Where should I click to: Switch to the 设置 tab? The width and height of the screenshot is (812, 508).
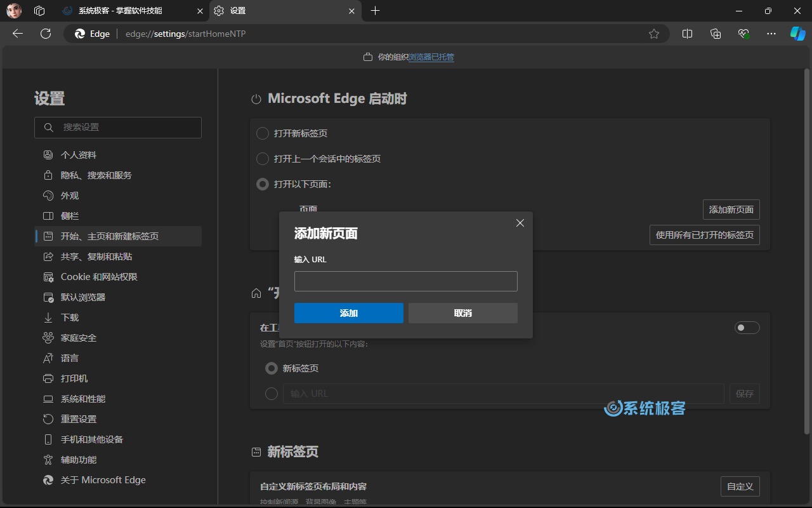[x=285, y=11]
